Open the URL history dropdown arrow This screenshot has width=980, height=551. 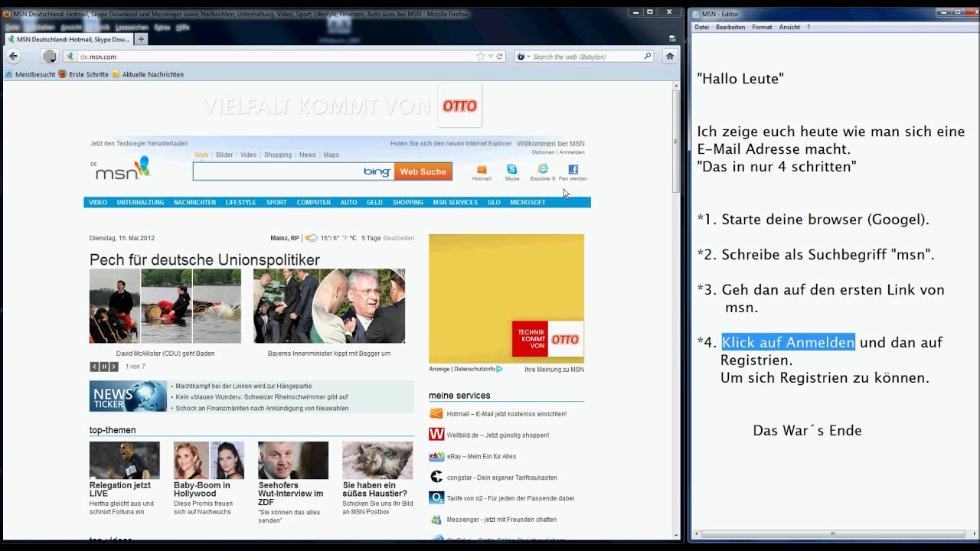click(491, 57)
